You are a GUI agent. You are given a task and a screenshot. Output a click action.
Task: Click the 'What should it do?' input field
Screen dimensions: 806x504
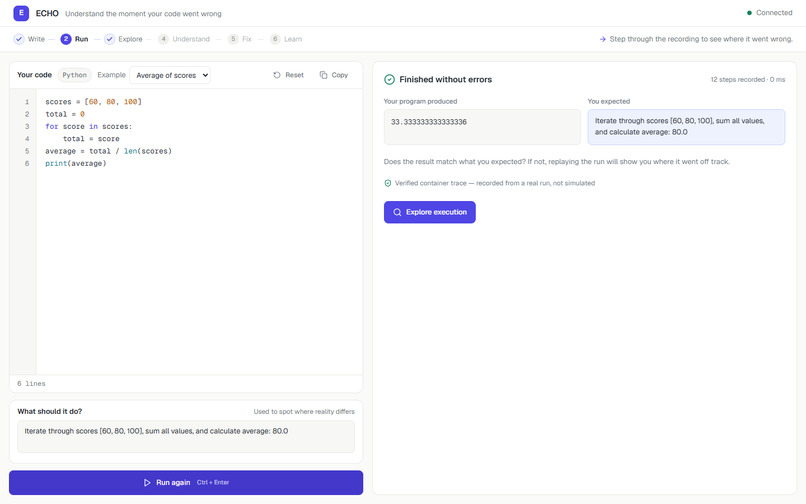pos(186,437)
